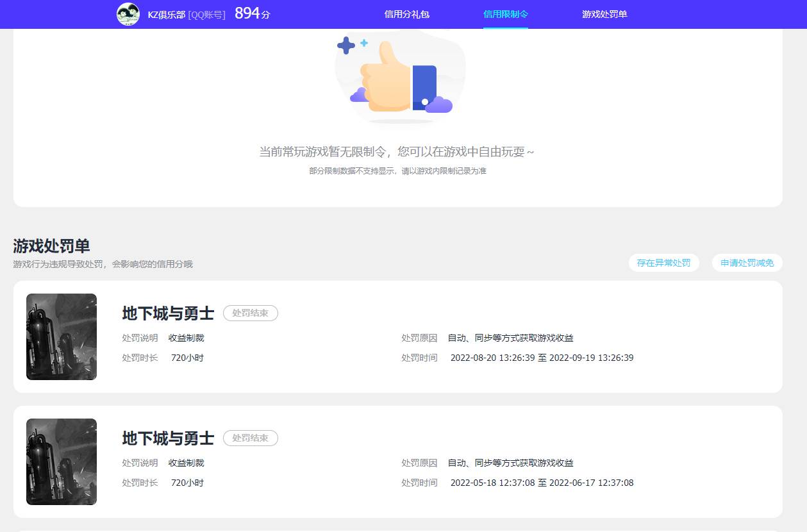Click the KZ俱乐部 profile avatar icon
This screenshot has height=532, width=807.
tap(128, 14)
